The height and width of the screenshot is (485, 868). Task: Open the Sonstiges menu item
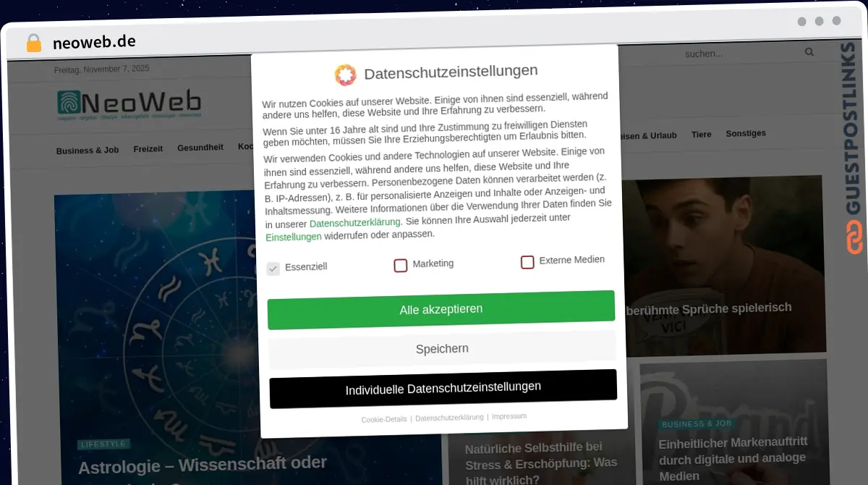[746, 133]
